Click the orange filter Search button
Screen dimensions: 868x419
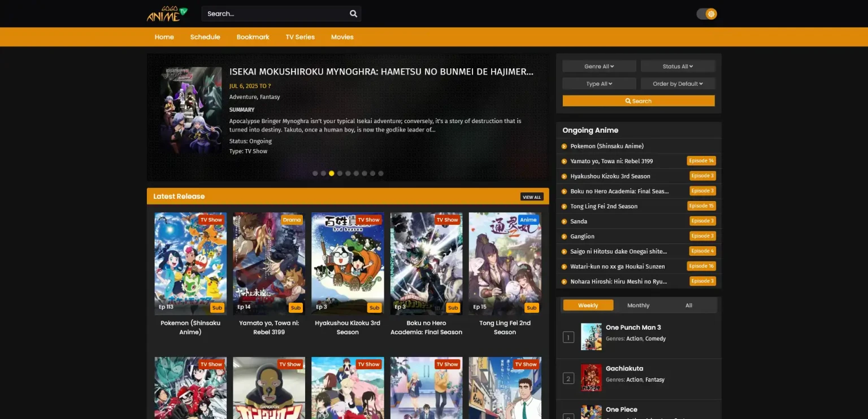click(639, 101)
